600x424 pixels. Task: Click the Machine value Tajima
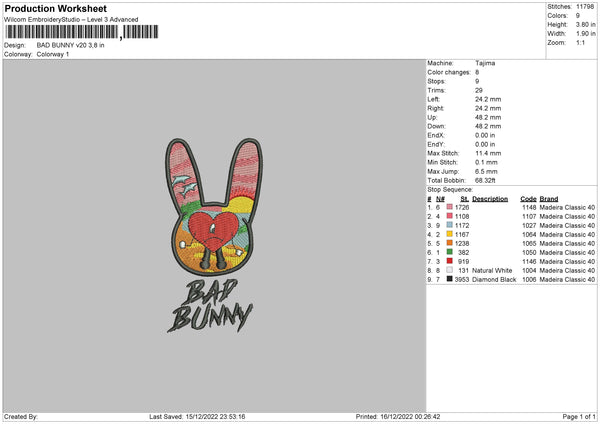pyautogui.click(x=485, y=63)
